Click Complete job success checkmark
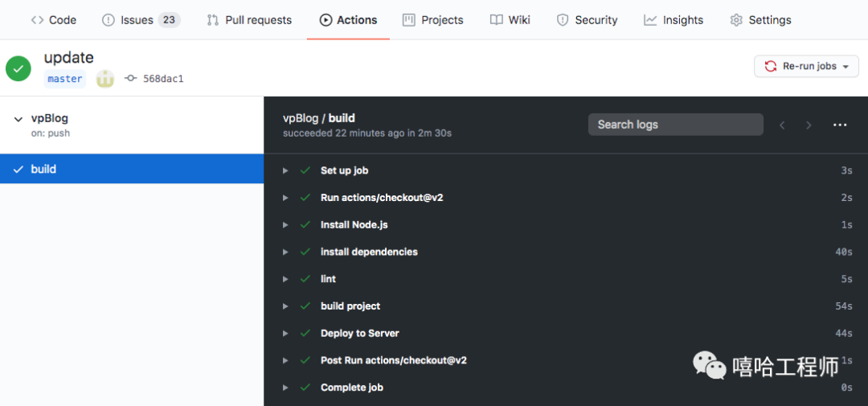This screenshot has width=868, height=406. (x=305, y=388)
